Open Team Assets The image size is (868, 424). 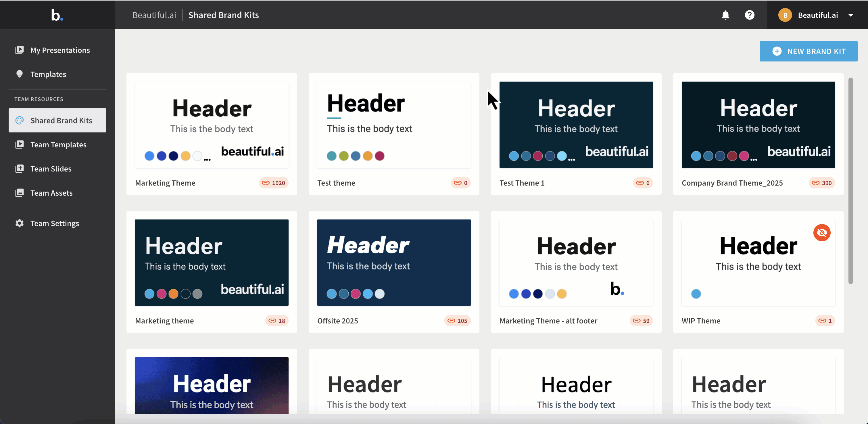tap(57, 193)
